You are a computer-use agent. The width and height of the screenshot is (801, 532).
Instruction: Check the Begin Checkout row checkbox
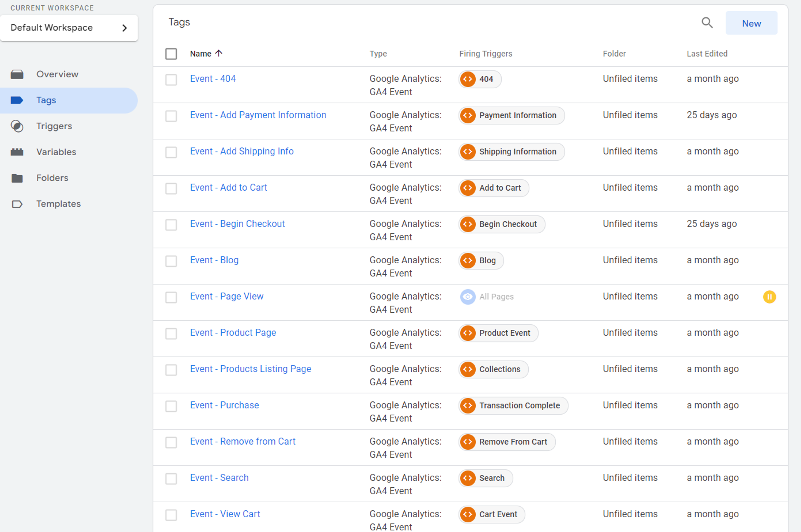pyautogui.click(x=171, y=225)
